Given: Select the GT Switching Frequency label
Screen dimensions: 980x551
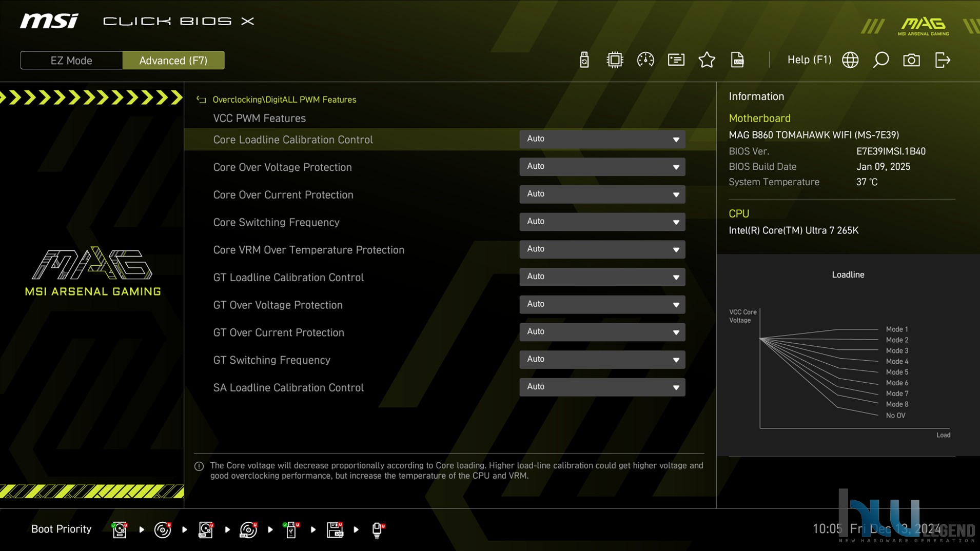Looking at the screenshot, I should pos(271,360).
